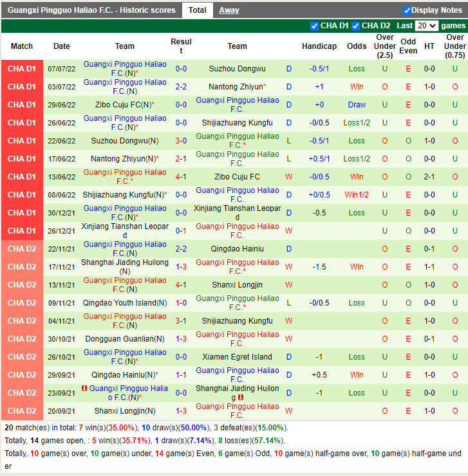The image size is (468, 476).
Task: Click the 57.14% loss percentage summary
Action: (x=267, y=441)
